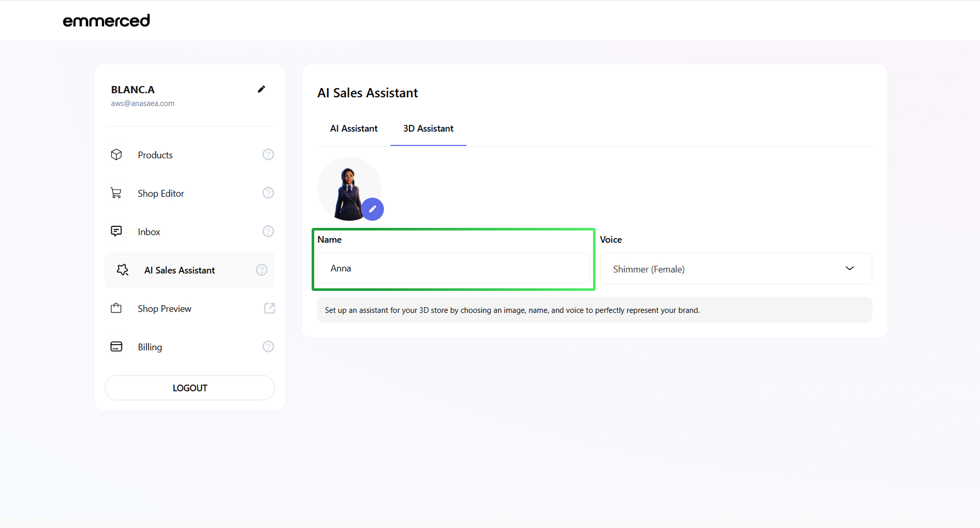Open help for Products

(268, 155)
